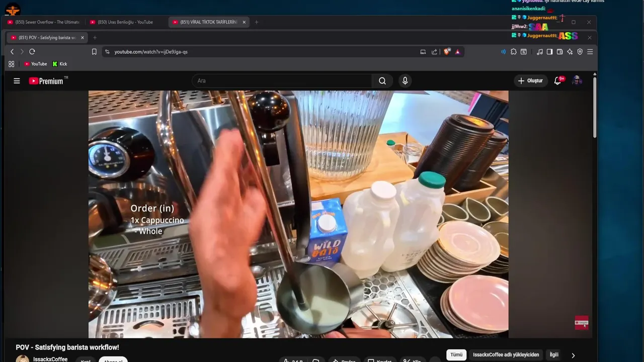Click the IssackxCoffee channel avatar

click(x=22, y=358)
